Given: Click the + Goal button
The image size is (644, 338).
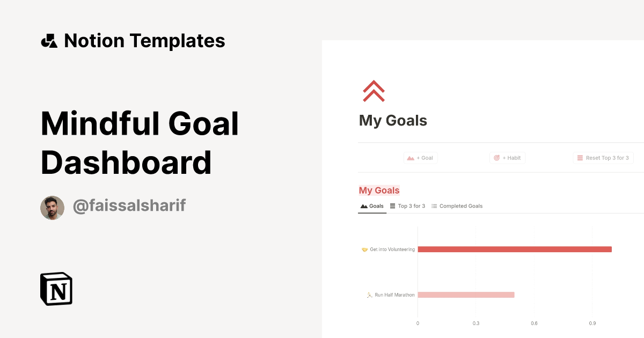Looking at the screenshot, I should (x=421, y=157).
